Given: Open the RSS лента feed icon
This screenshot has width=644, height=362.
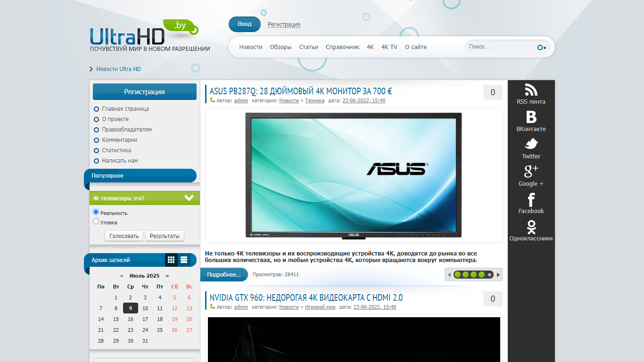Looking at the screenshot, I should pos(531,90).
